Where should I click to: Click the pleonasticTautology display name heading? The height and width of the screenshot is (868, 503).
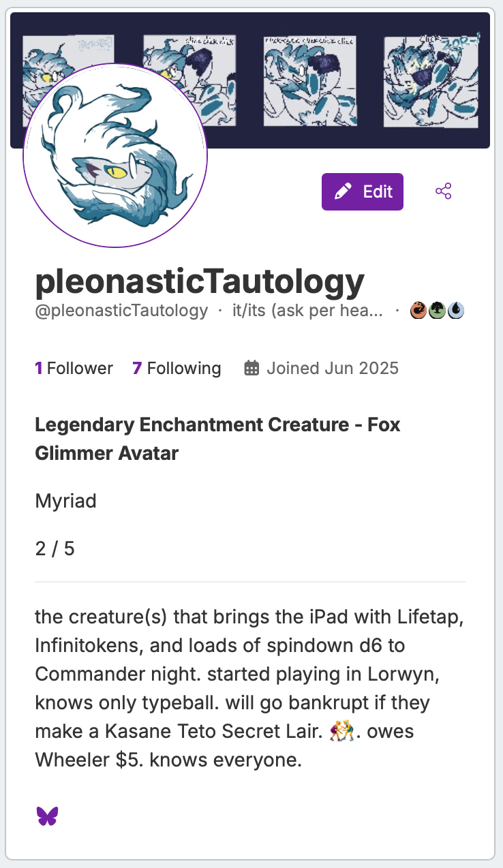[200, 281]
